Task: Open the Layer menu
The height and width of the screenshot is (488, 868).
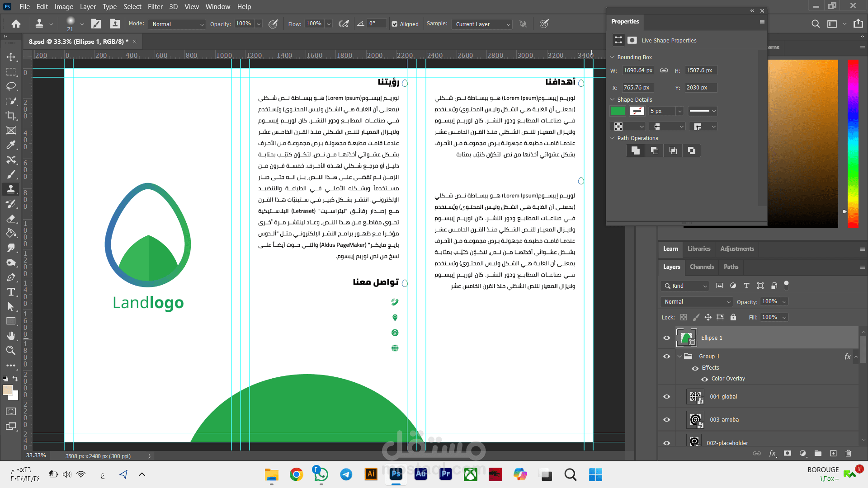Action: (x=88, y=7)
